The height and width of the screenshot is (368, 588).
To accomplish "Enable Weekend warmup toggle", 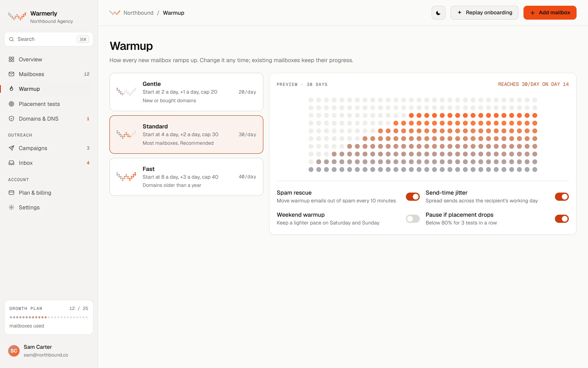I will click(x=413, y=219).
